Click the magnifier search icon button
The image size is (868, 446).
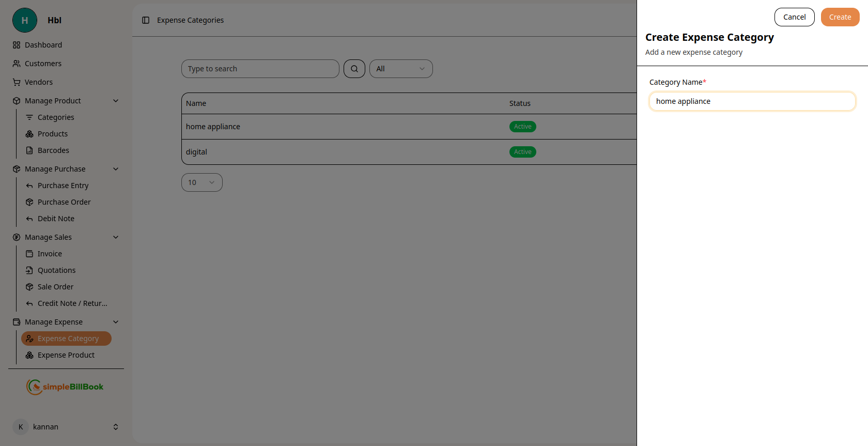(354, 69)
